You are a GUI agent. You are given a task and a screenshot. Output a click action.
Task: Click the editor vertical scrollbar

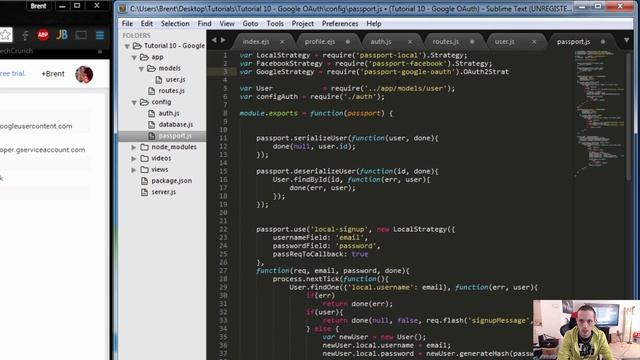629,116
